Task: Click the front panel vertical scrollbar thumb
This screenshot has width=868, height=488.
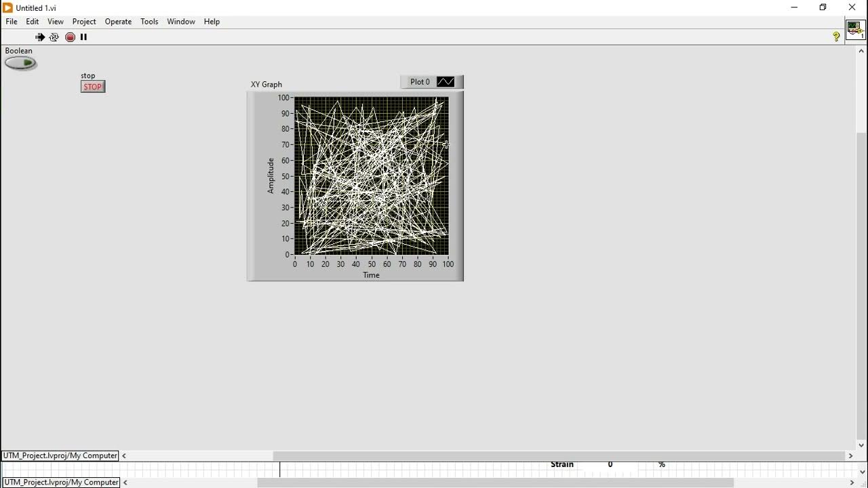Action: 862,285
